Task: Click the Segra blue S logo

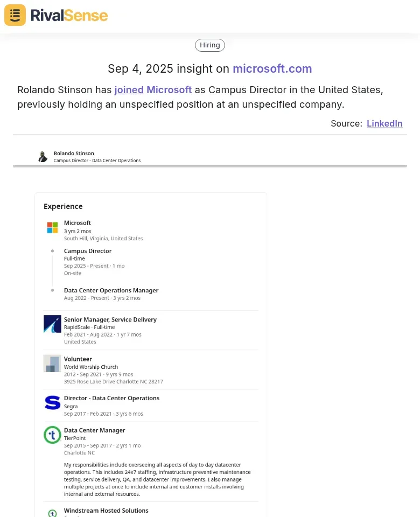Action: tap(52, 403)
